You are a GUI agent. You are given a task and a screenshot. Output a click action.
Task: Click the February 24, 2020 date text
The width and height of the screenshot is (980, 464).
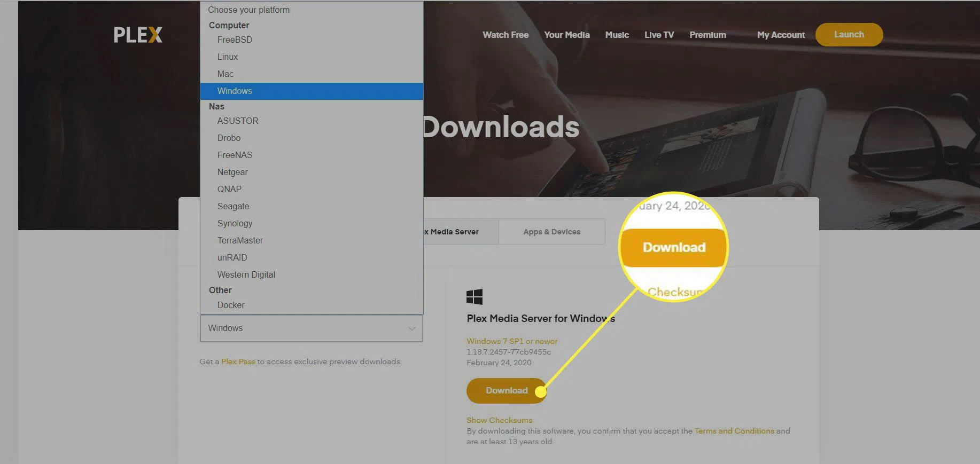click(499, 363)
